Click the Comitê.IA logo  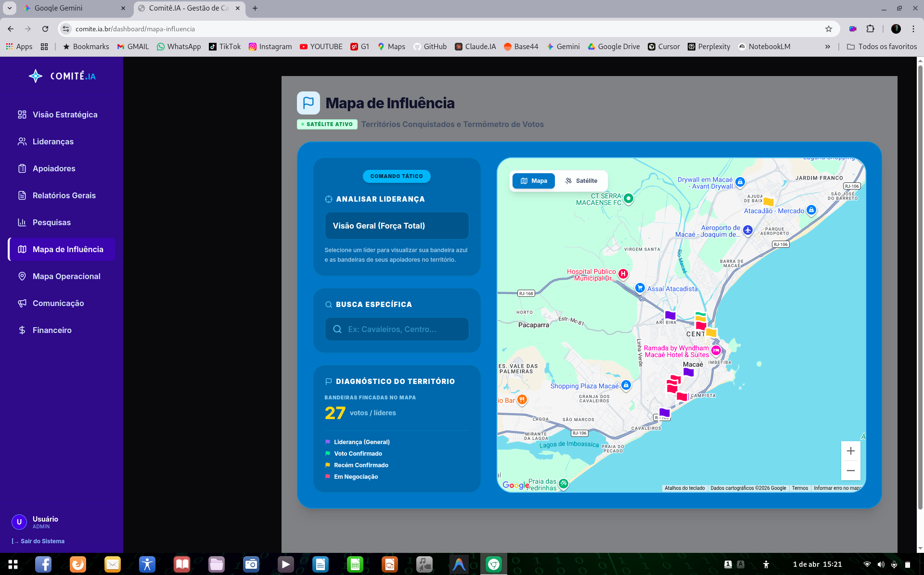(63, 76)
